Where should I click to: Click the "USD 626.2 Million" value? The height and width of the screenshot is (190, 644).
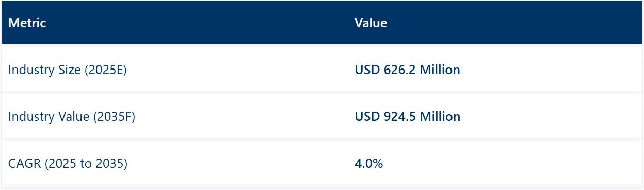pyautogui.click(x=407, y=70)
